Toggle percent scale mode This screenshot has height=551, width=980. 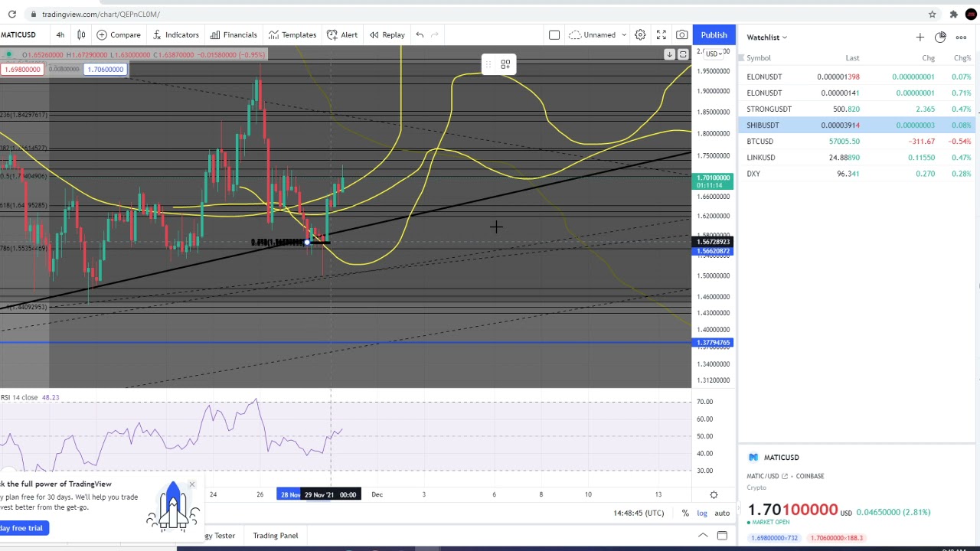(685, 513)
